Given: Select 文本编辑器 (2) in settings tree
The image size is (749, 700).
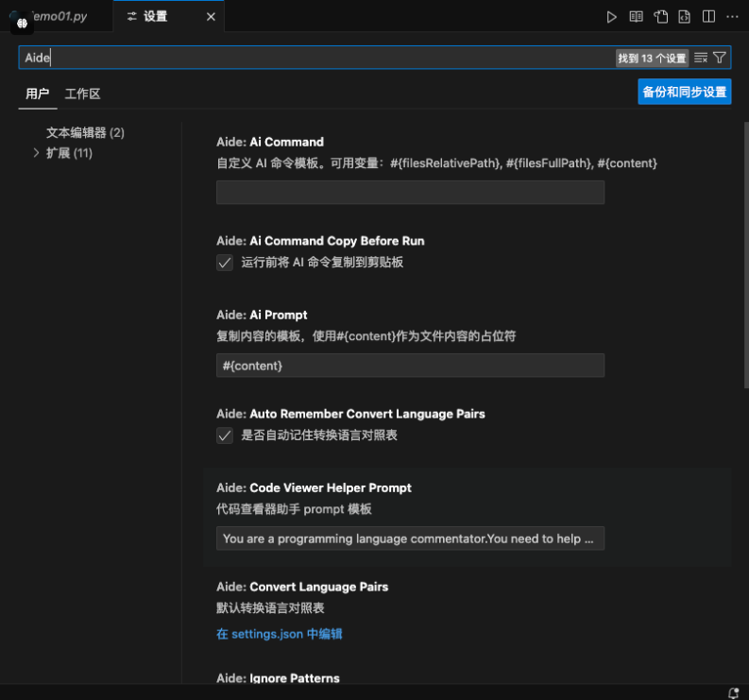Looking at the screenshot, I should tap(85, 132).
